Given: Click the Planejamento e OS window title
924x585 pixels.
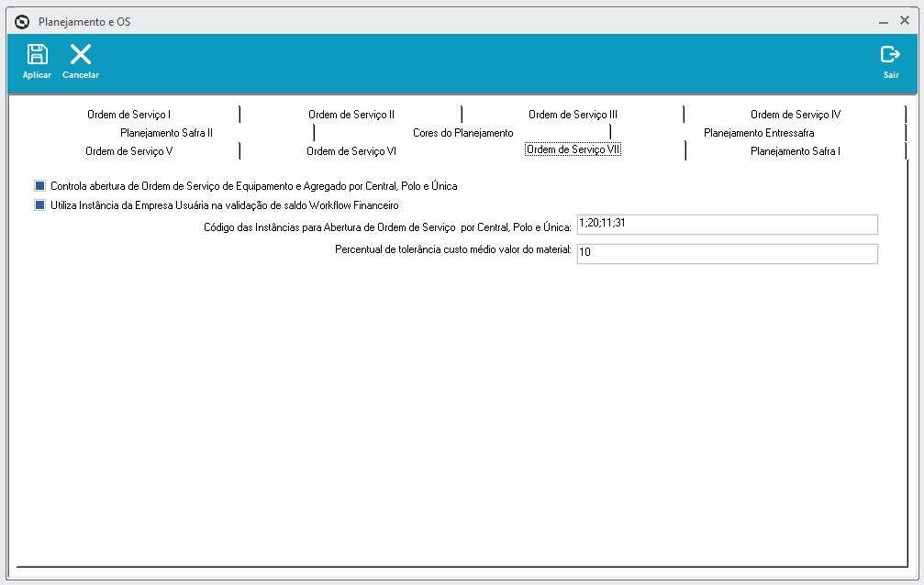Looking at the screenshot, I should click(84, 22).
